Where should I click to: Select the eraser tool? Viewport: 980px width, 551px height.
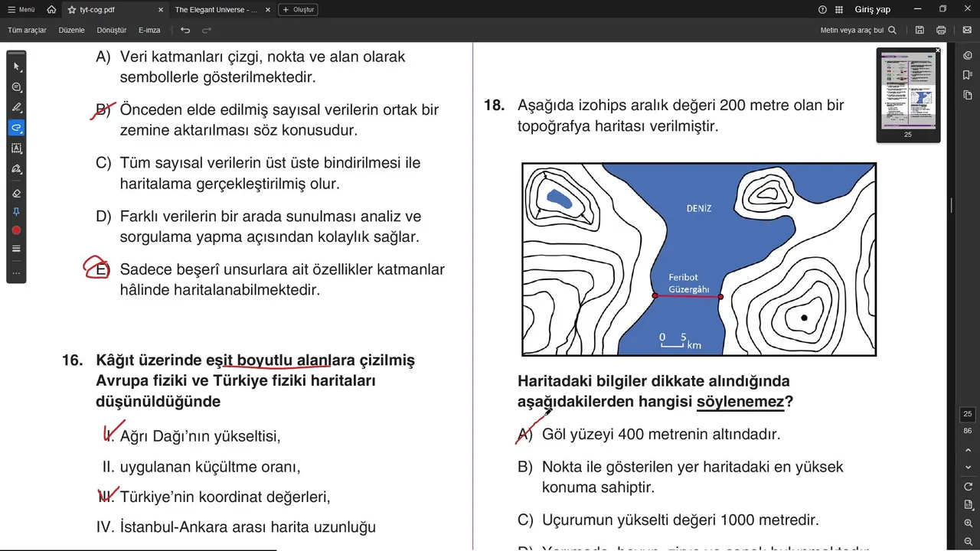tap(17, 193)
